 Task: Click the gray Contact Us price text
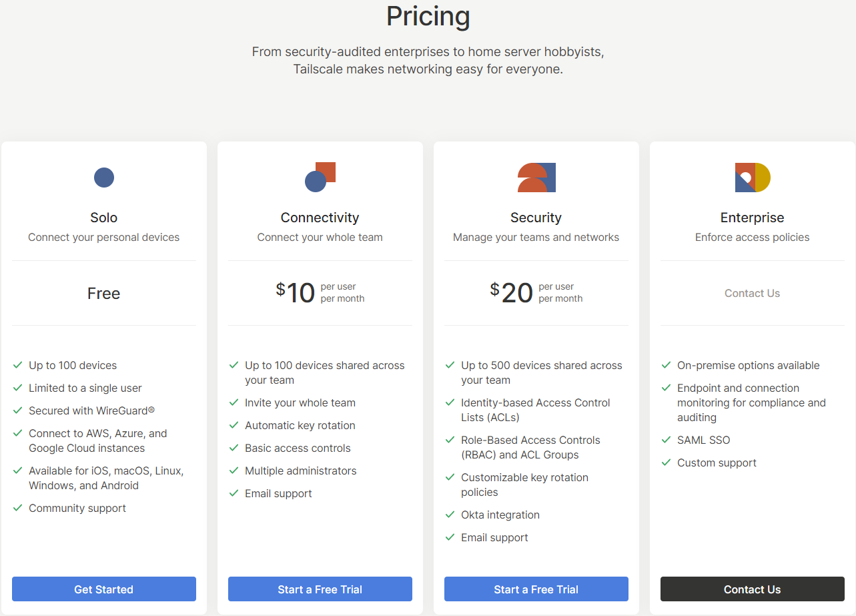pos(752,293)
